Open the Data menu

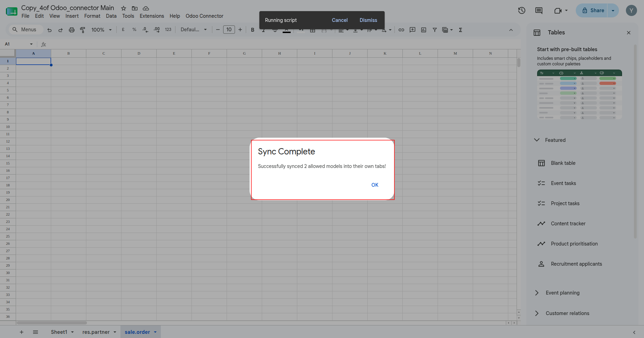[x=111, y=16]
